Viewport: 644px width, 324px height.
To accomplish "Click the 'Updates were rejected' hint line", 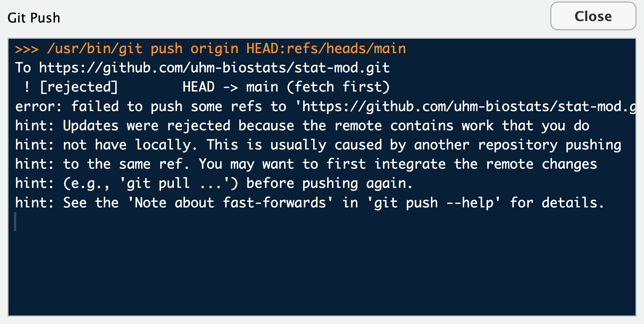I will coord(302,126).
